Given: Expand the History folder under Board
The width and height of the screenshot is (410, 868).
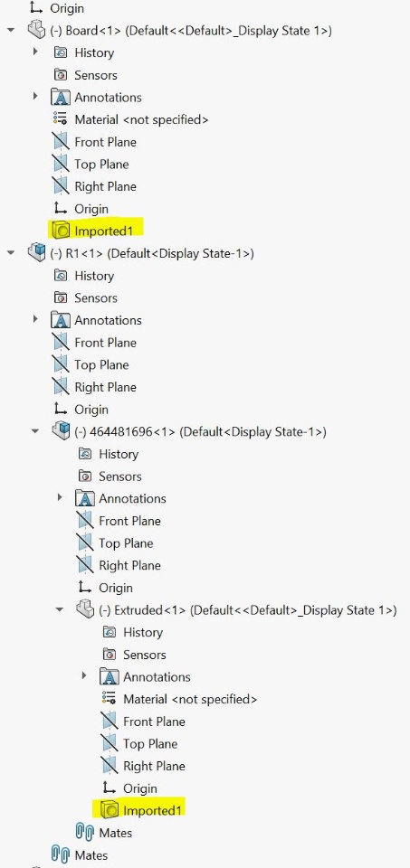Looking at the screenshot, I should click(x=35, y=52).
